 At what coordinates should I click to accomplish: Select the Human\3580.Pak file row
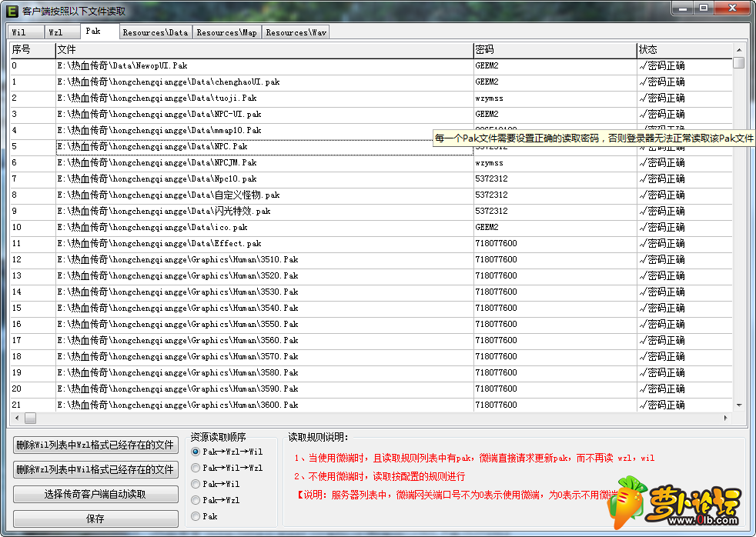(x=371, y=372)
